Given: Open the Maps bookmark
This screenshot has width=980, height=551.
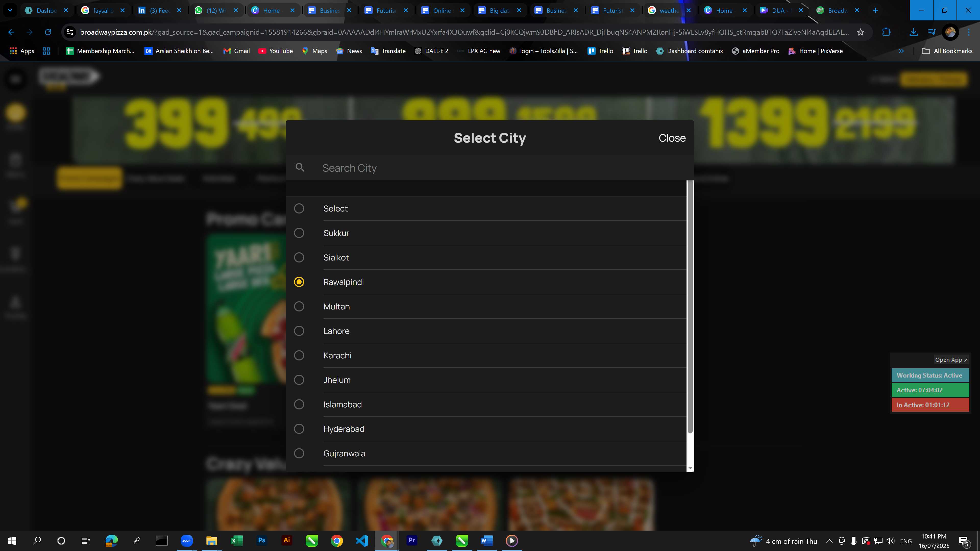Looking at the screenshot, I should click(x=315, y=51).
